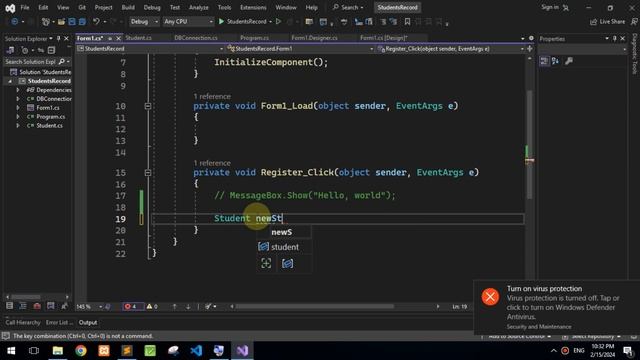The image size is (640, 360).
Task: Toggle pin on Solution Explorer panel
Action: pyautogui.click(x=59, y=38)
